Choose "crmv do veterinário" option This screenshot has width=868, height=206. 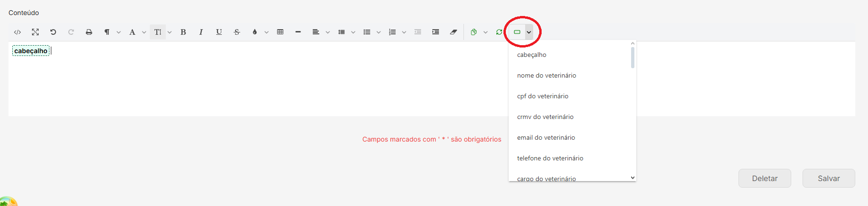[545, 117]
